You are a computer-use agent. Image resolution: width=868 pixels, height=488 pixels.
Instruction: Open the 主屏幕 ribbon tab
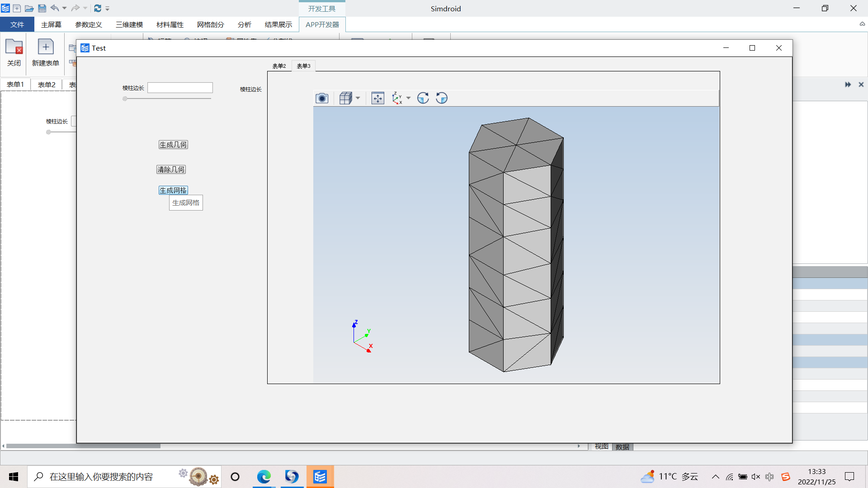click(x=51, y=24)
